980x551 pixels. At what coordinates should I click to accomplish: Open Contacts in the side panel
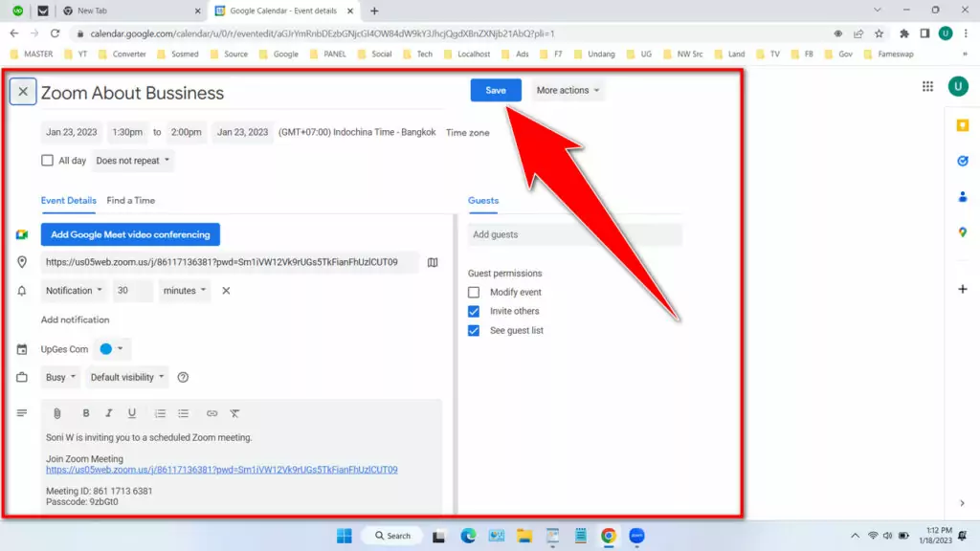pyautogui.click(x=963, y=197)
